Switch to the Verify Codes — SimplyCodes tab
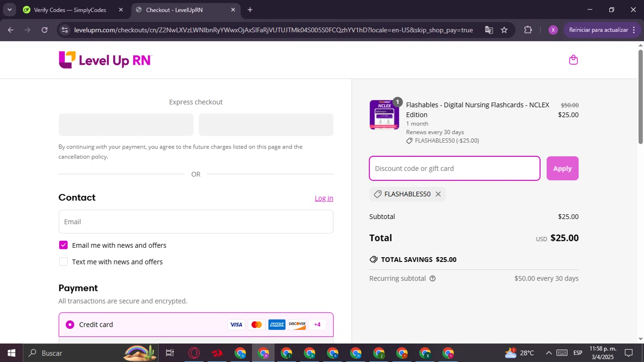Viewport: 644px width, 362px height. coord(71,10)
